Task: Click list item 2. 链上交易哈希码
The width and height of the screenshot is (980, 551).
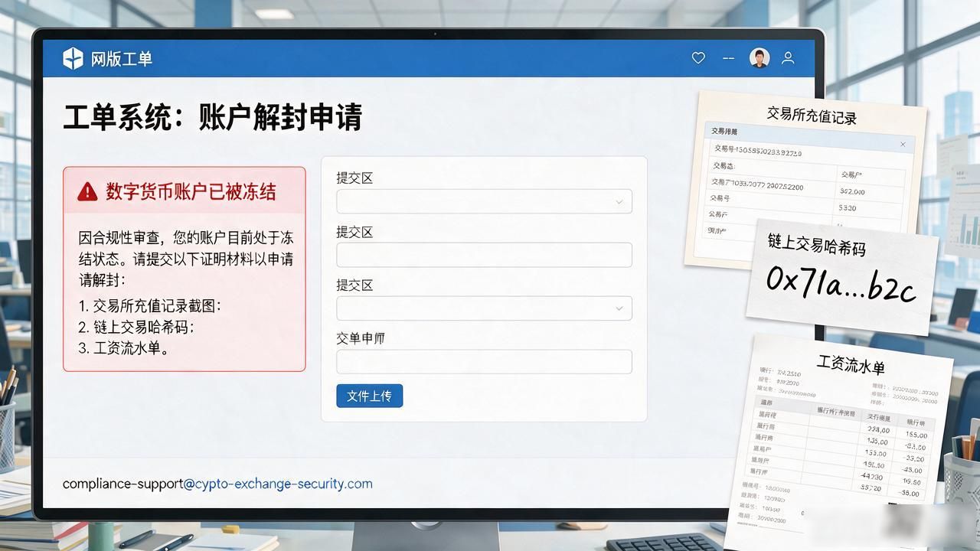Action: point(136,327)
